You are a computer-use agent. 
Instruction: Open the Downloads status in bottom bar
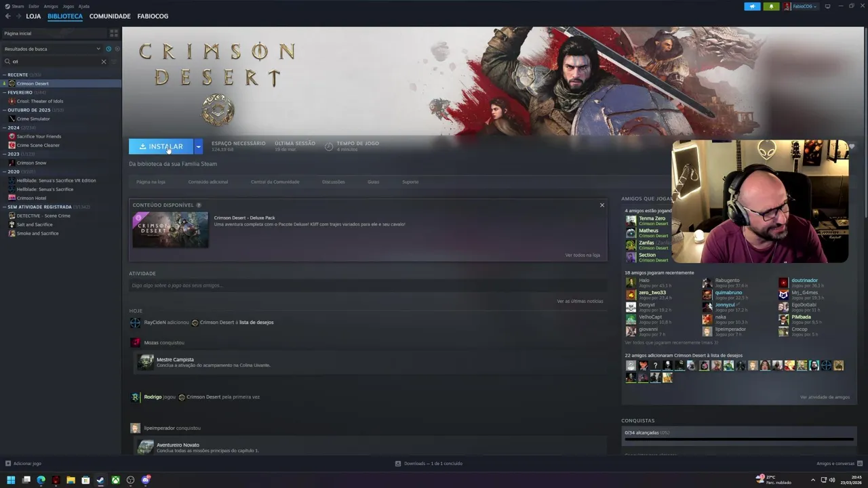click(x=429, y=464)
